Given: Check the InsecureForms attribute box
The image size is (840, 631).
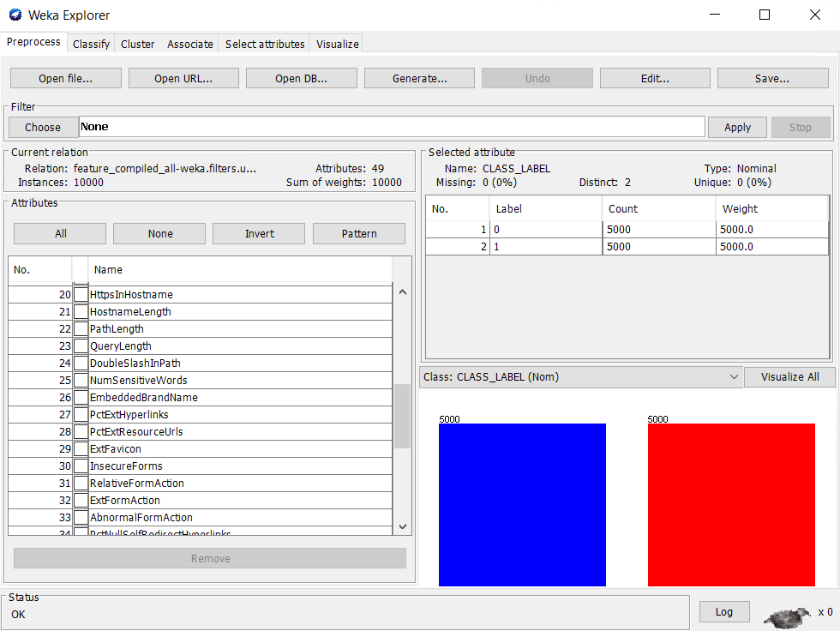Looking at the screenshot, I should coord(81,466).
